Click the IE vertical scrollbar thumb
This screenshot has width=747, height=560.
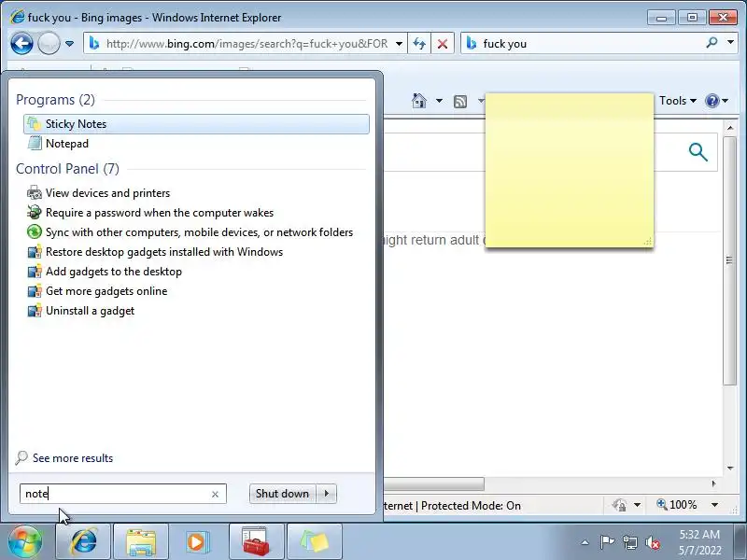[729, 260]
